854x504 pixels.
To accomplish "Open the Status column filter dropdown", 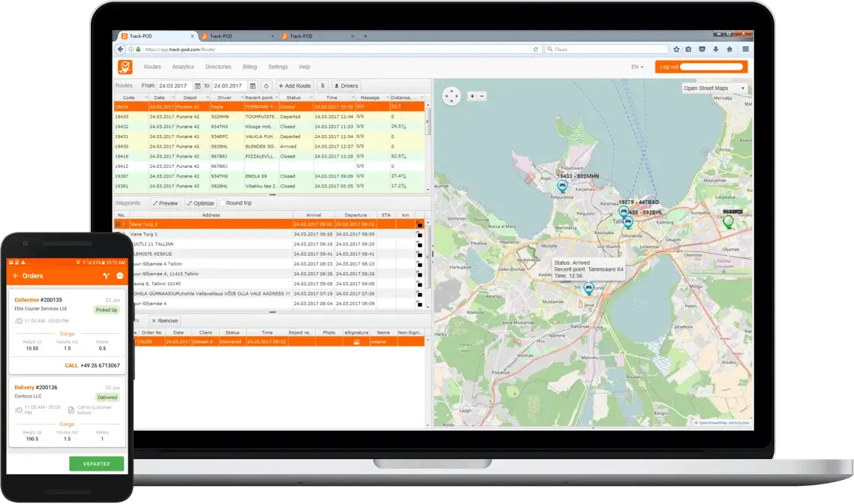I will coord(311,97).
